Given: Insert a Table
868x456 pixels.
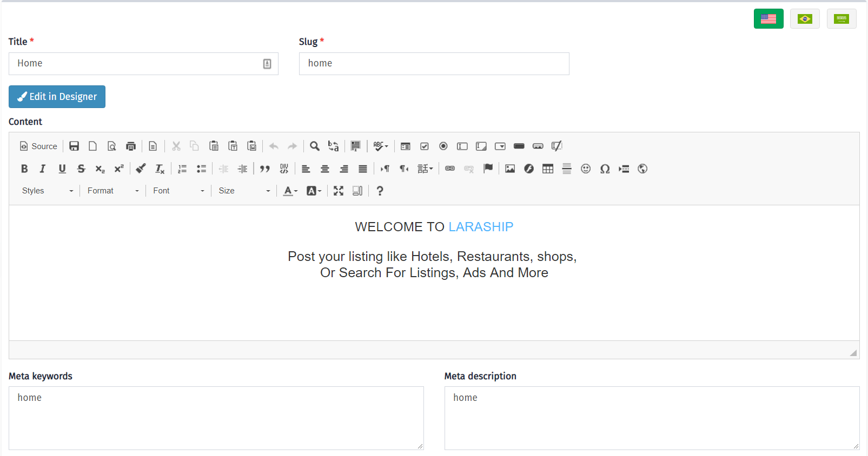Looking at the screenshot, I should pos(548,169).
